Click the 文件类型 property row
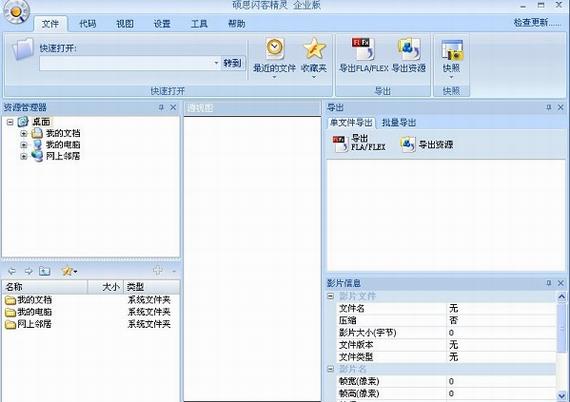The height and width of the screenshot is (402, 570). (446, 357)
